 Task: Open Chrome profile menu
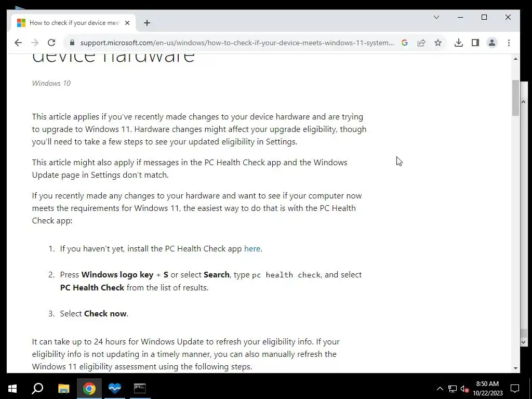491,43
